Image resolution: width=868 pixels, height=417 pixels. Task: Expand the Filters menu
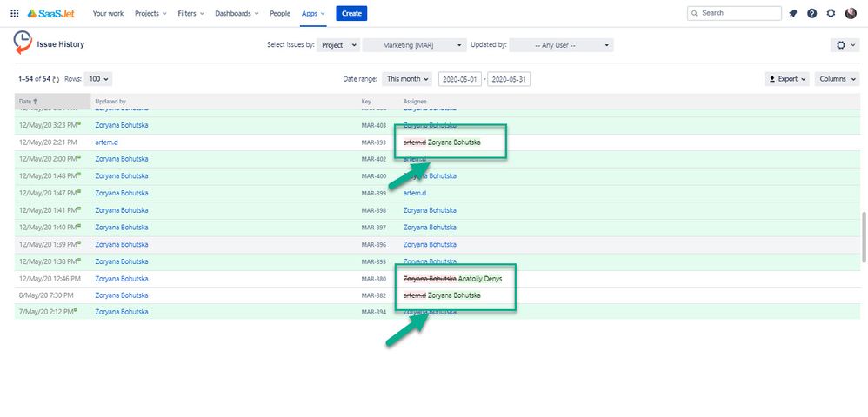click(x=191, y=13)
